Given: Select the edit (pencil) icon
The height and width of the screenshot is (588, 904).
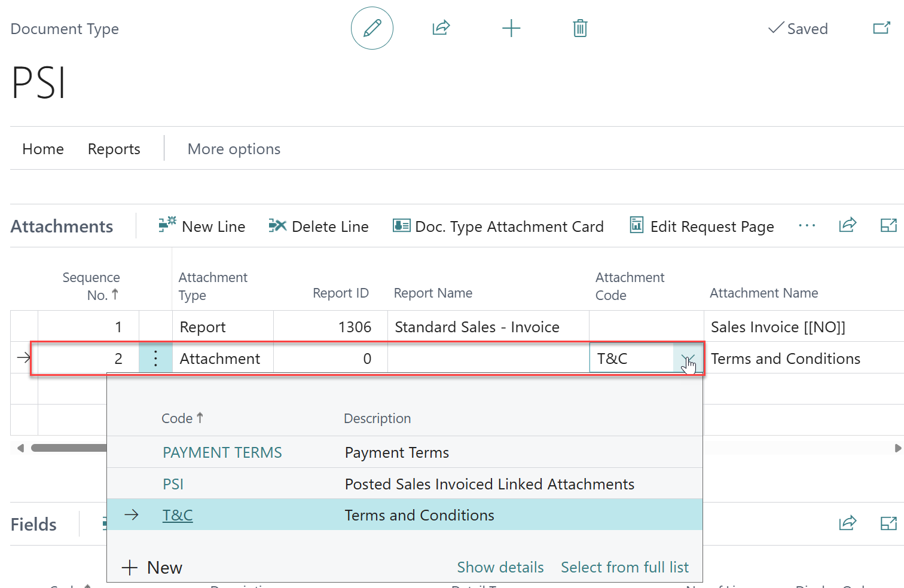Looking at the screenshot, I should (x=372, y=27).
